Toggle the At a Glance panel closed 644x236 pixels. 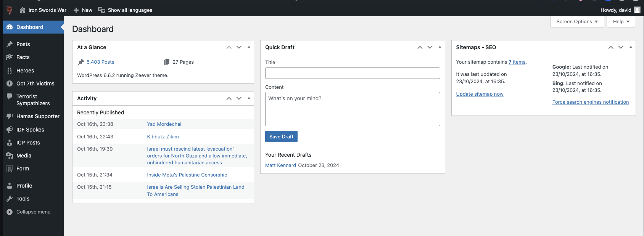coord(249,47)
